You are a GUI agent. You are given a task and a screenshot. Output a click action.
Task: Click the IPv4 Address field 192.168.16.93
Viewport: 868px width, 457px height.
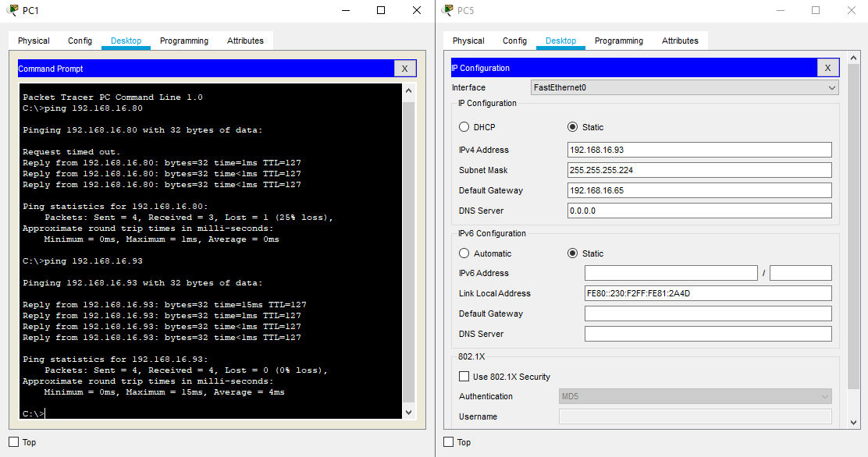coord(699,150)
